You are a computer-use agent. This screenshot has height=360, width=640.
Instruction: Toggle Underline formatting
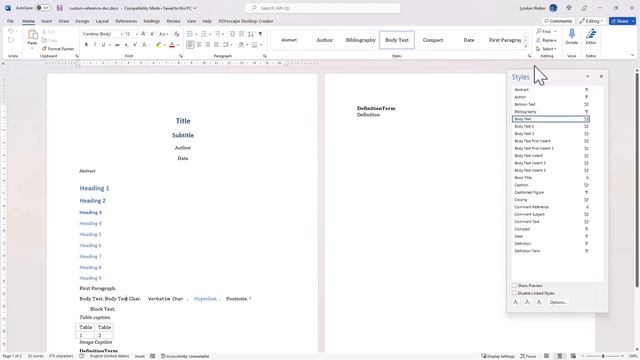coord(103,45)
